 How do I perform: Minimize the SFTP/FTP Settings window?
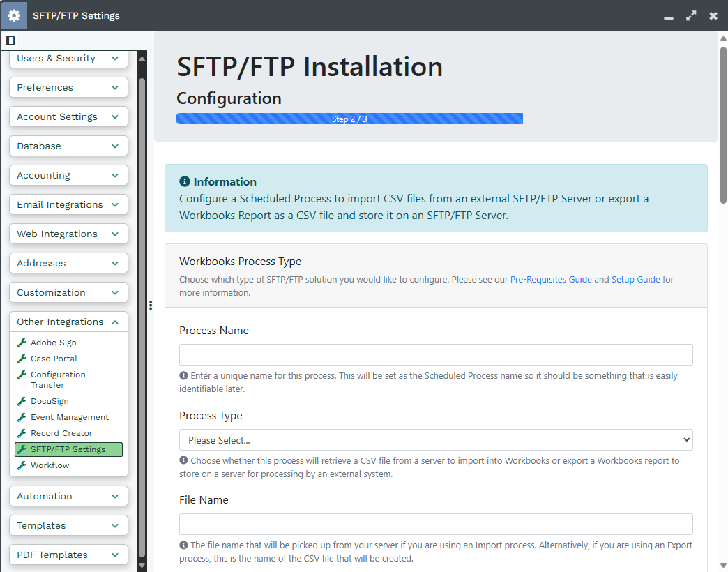pyautogui.click(x=669, y=17)
